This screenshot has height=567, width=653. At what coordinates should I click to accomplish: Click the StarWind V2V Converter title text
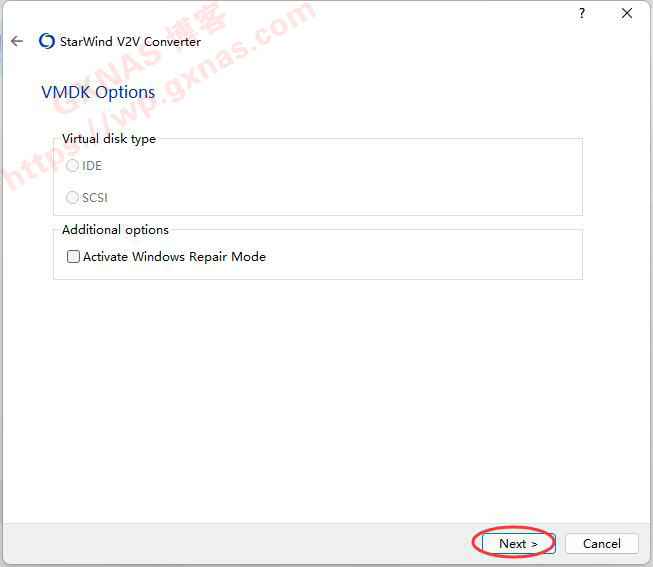coord(130,42)
